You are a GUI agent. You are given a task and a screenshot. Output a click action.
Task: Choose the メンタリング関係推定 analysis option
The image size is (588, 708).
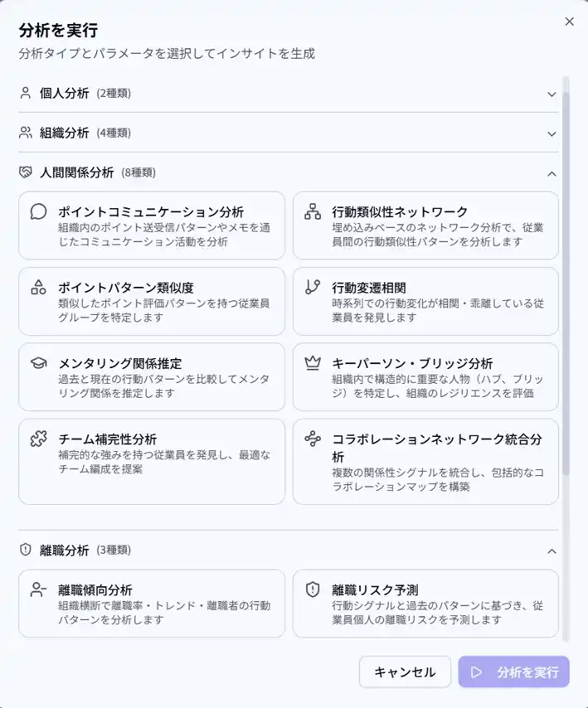tap(152, 377)
